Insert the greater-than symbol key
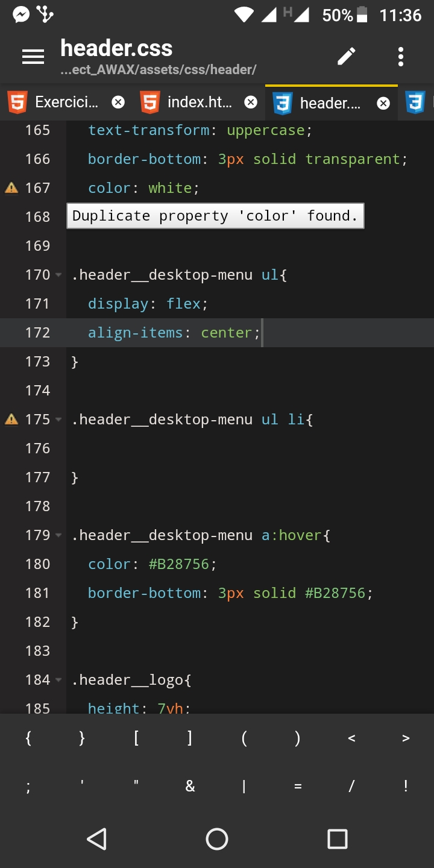The width and height of the screenshot is (434, 868). pyautogui.click(x=406, y=738)
